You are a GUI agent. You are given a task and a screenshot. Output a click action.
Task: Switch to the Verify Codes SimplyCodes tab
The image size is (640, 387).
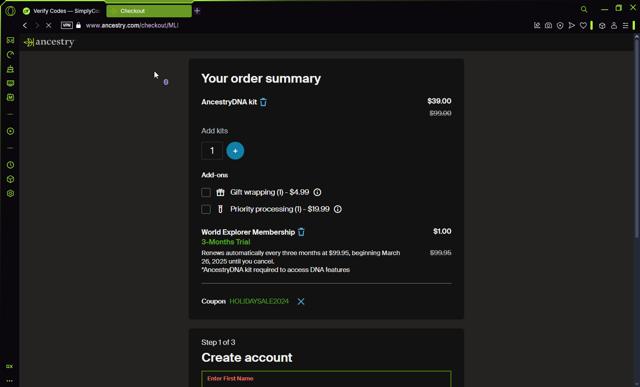61,11
